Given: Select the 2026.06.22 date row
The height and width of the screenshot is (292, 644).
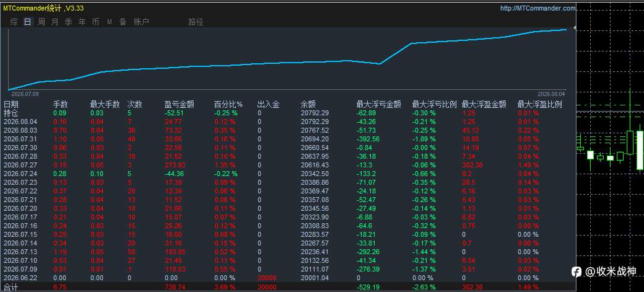Looking at the screenshot, I should point(20,278).
